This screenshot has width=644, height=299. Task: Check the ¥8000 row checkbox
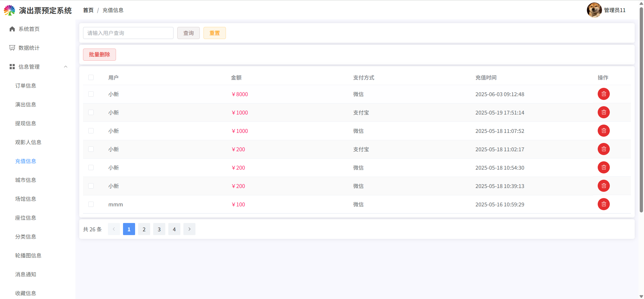coord(91,94)
